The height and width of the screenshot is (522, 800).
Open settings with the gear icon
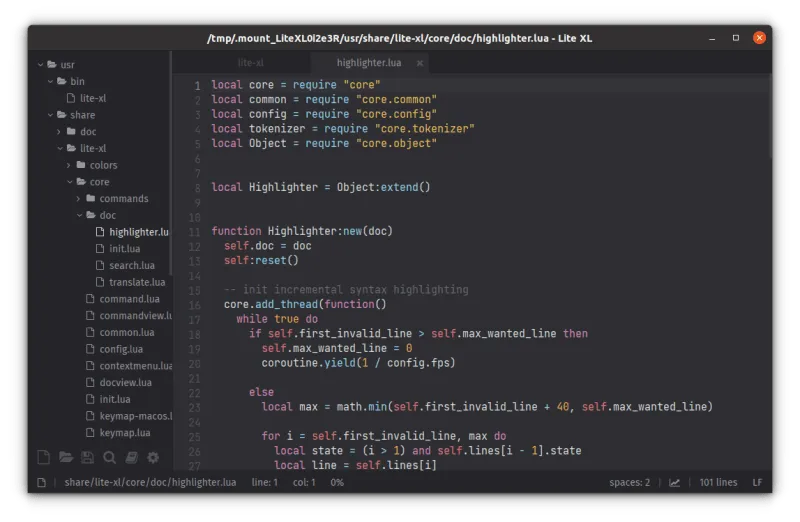(x=153, y=458)
